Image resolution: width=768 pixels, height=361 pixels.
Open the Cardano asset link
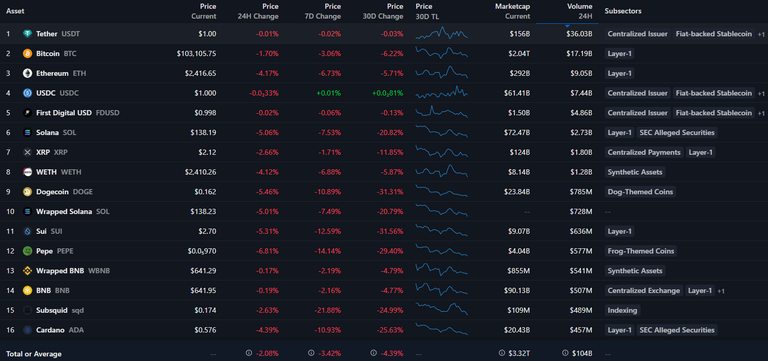[x=50, y=330]
